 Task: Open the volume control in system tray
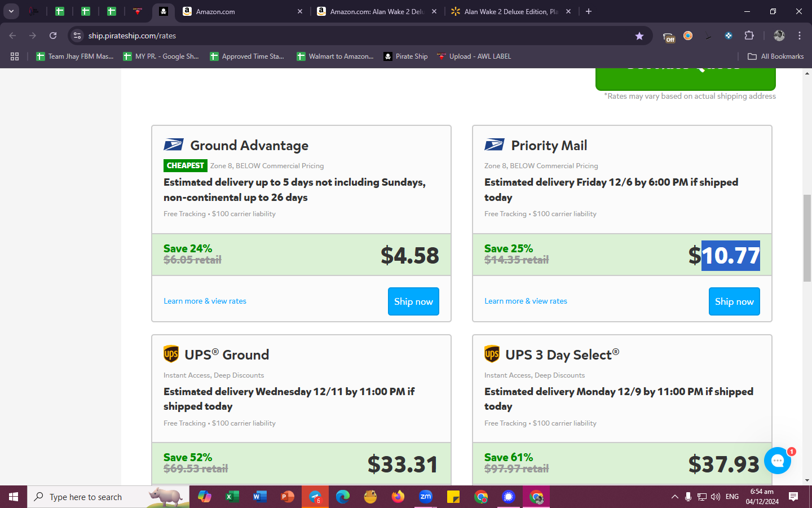(716, 497)
